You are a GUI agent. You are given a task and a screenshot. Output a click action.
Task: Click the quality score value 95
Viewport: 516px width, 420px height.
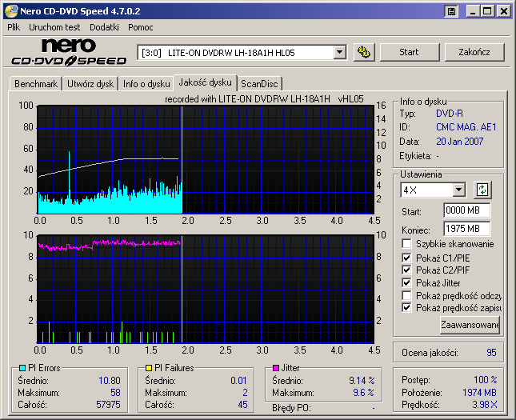click(x=491, y=353)
